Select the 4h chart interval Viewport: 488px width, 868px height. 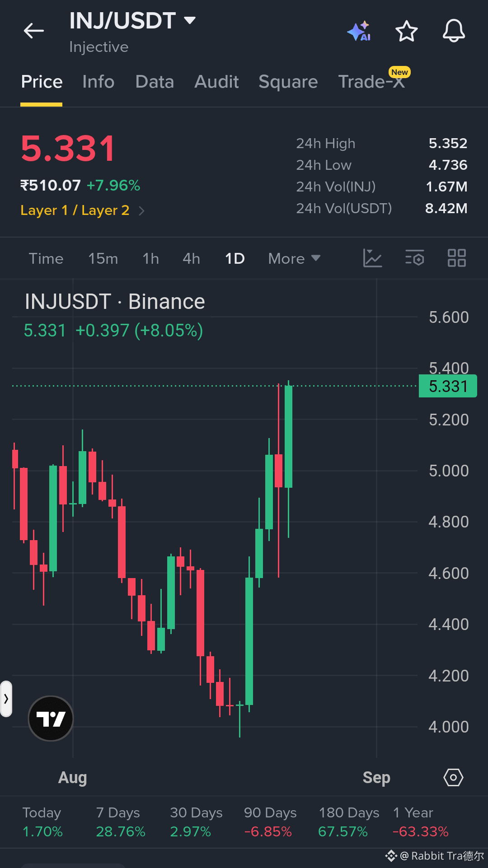tap(191, 259)
